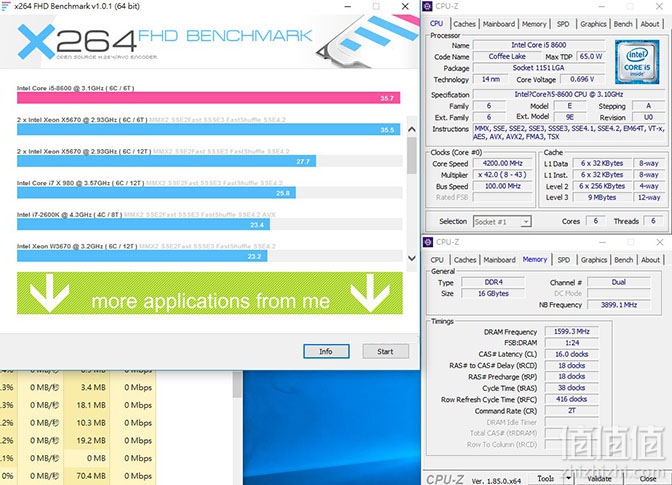Click the Max TDP 65.0 W value
Screen dimensions: 672x485
[591, 57]
